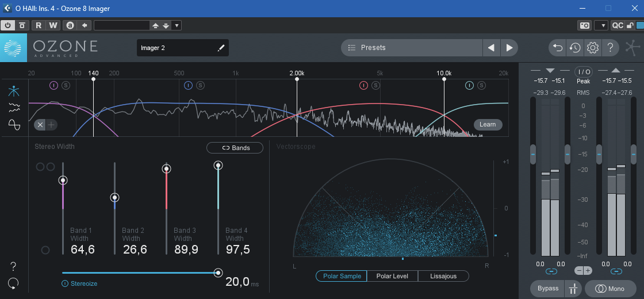Toggle Band 2 bypass (blue I)

(x=188, y=86)
